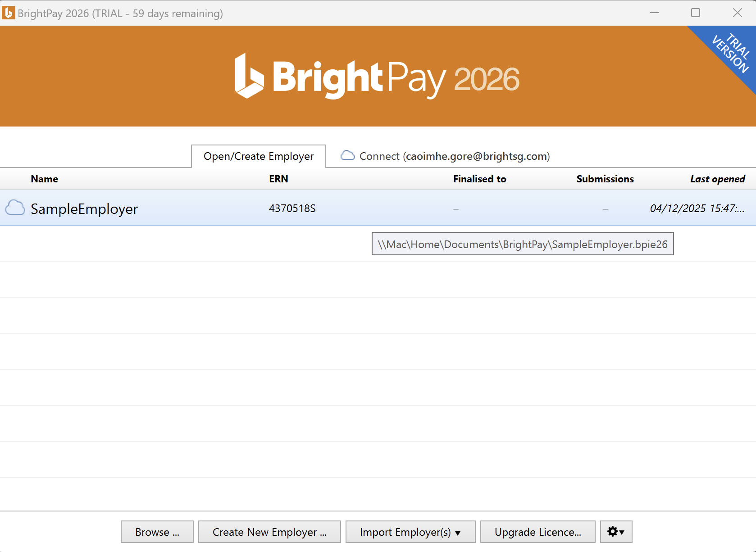This screenshot has height=552, width=756.
Task: Sort by the Name column header
Action: tap(45, 179)
